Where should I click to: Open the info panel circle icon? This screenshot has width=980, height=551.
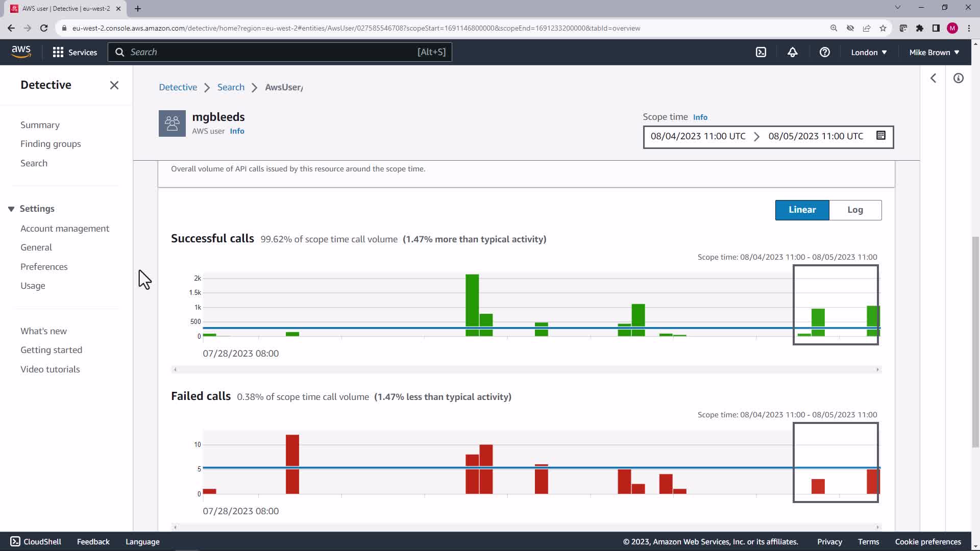tap(958, 78)
